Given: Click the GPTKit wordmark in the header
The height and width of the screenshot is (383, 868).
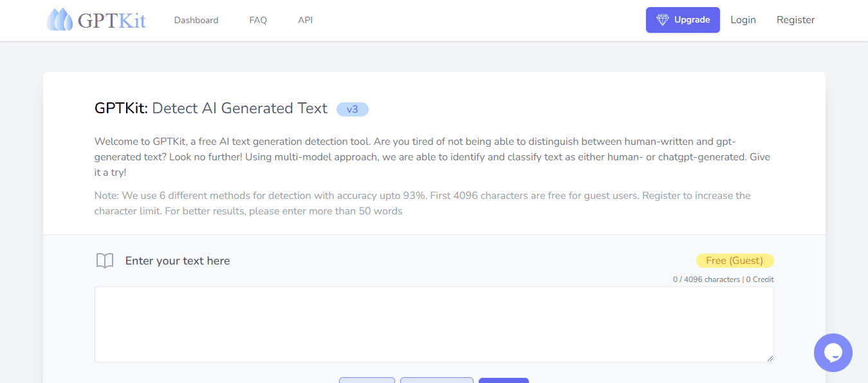Looking at the screenshot, I should pyautogui.click(x=112, y=21).
